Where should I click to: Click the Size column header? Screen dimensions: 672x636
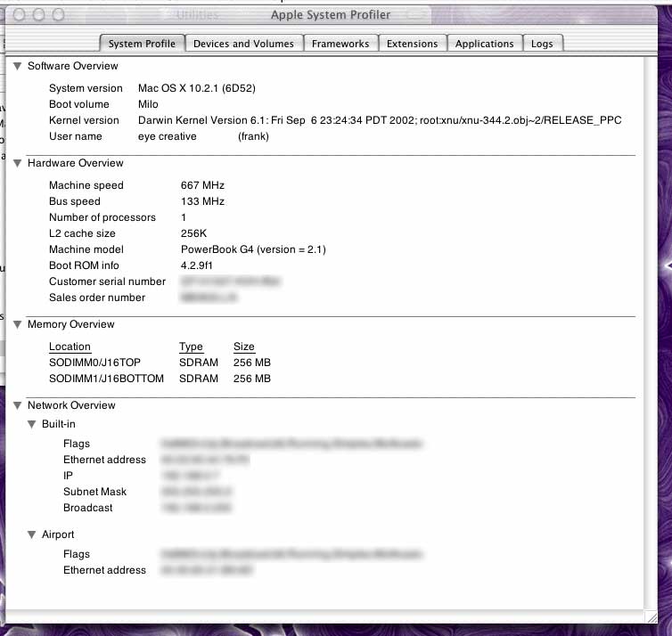244,347
